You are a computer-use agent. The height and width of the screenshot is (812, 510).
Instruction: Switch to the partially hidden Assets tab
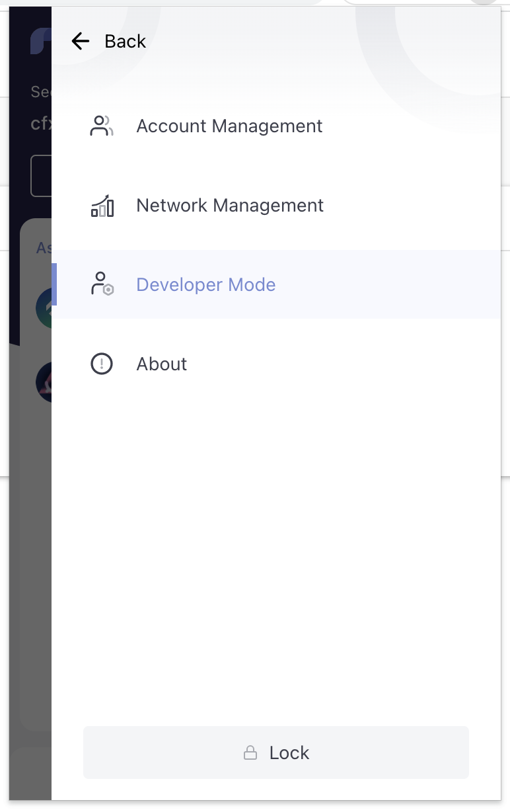click(44, 247)
